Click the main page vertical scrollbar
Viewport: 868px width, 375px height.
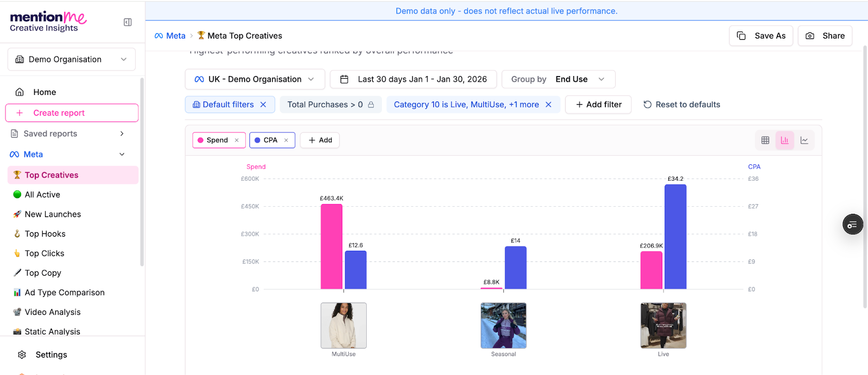[x=865, y=177]
